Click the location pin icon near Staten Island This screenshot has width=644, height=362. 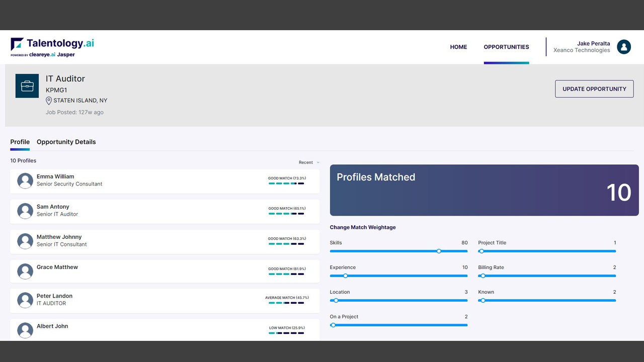point(49,101)
